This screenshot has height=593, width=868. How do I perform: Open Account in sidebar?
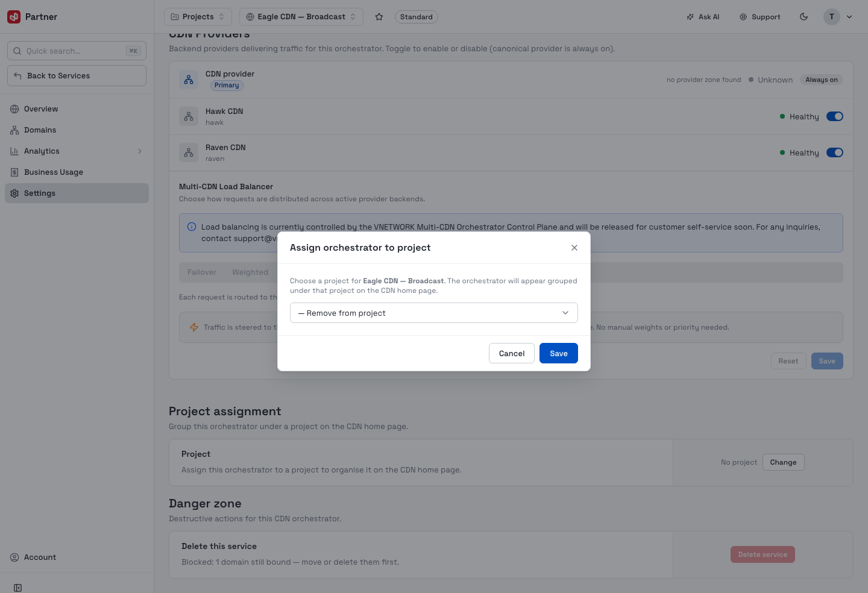77,557
